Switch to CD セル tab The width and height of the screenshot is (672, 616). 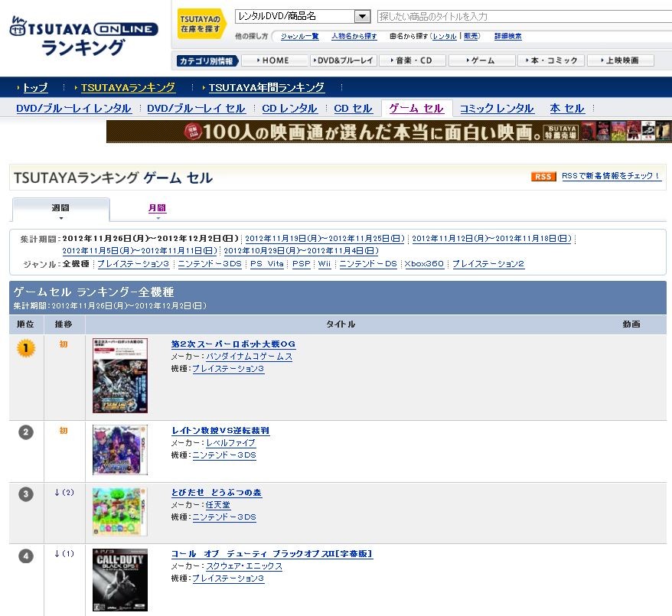coord(353,109)
